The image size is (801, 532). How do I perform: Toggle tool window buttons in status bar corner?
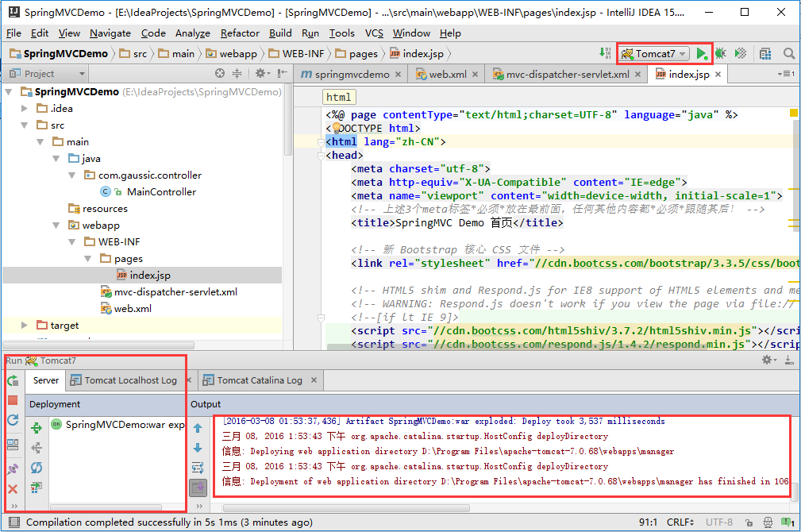[x=14, y=522]
